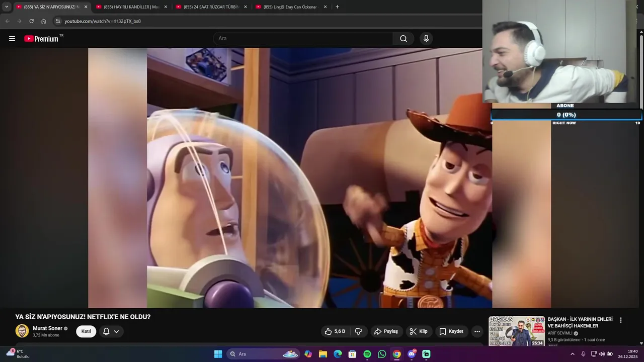
Task: Open the three-dot more actions menu
Action: click(x=477, y=331)
